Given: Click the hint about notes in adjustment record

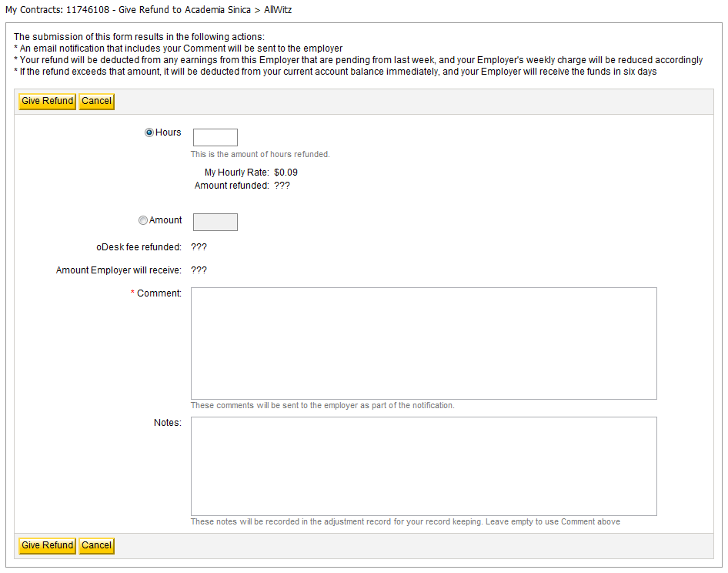Looking at the screenshot, I should (x=405, y=521).
